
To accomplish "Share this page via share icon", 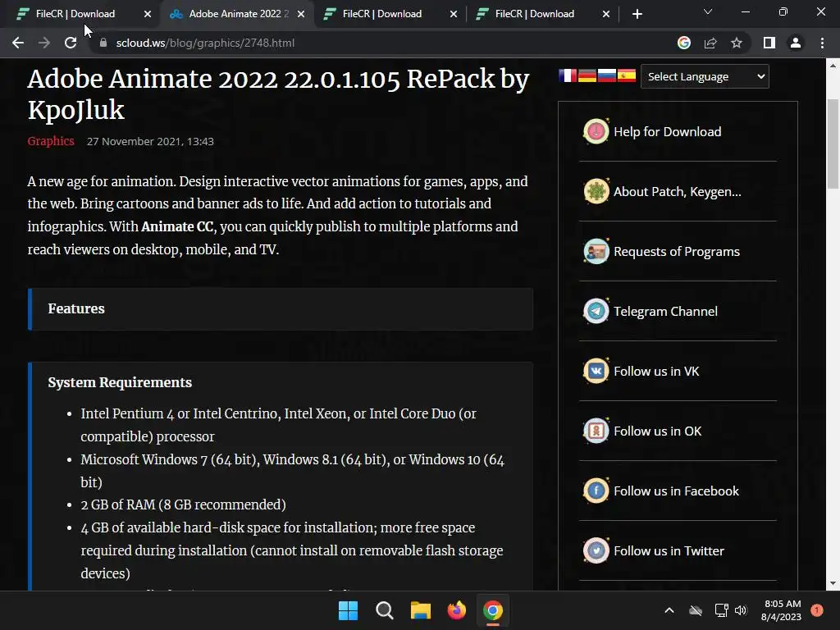I will [x=710, y=43].
